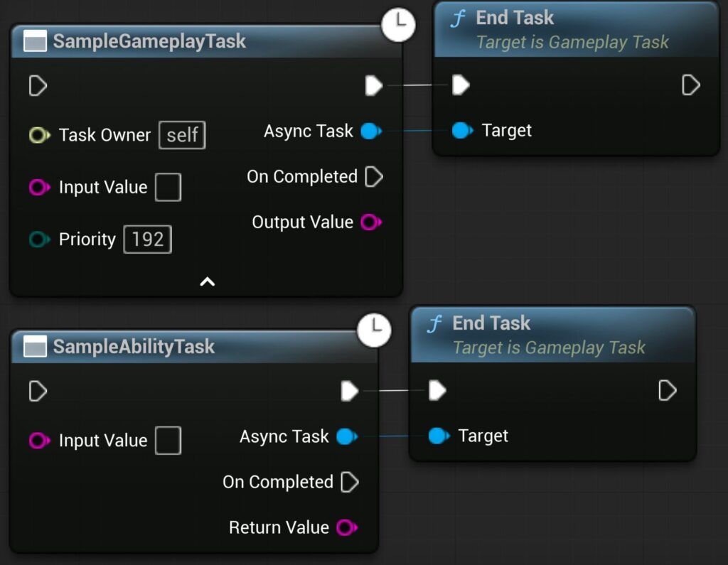Click the Priority value field showing 192
This screenshot has height=565, width=728.
(148, 240)
